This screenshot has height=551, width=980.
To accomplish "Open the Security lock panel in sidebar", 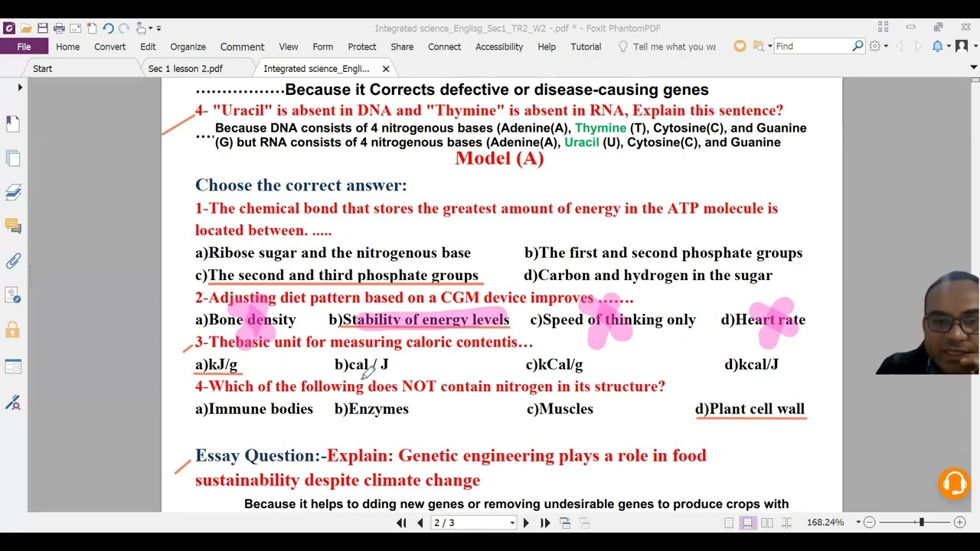I will [13, 330].
